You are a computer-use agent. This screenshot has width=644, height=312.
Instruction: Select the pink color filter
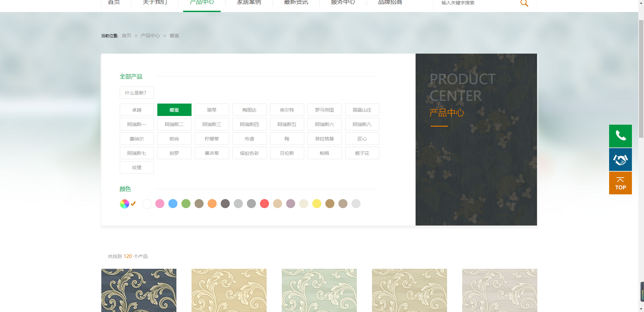tap(160, 204)
